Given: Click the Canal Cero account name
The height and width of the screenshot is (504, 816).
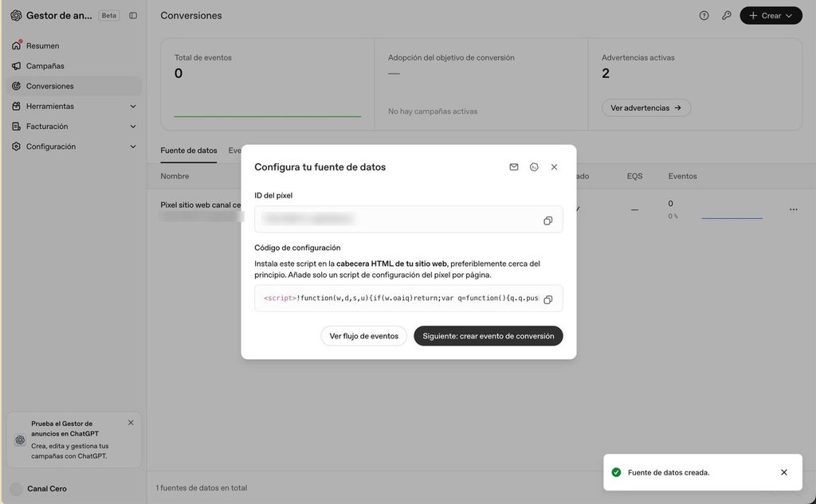Looking at the screenshot, I should point(47,489).
